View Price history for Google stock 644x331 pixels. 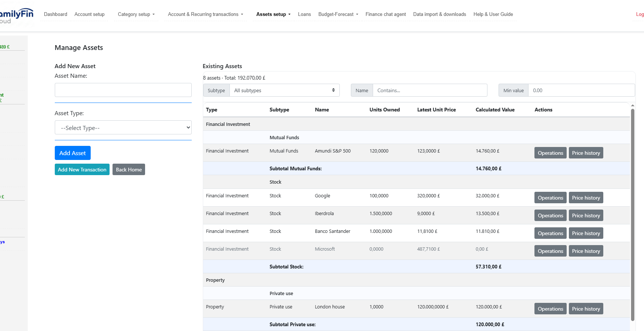[586, 198]
